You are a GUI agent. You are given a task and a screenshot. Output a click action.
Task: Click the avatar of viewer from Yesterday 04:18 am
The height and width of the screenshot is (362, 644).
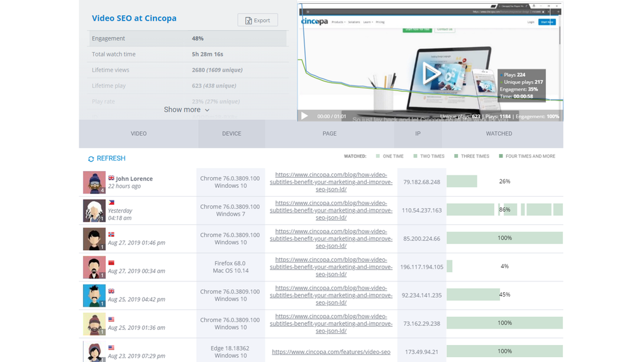coord(94,211)
